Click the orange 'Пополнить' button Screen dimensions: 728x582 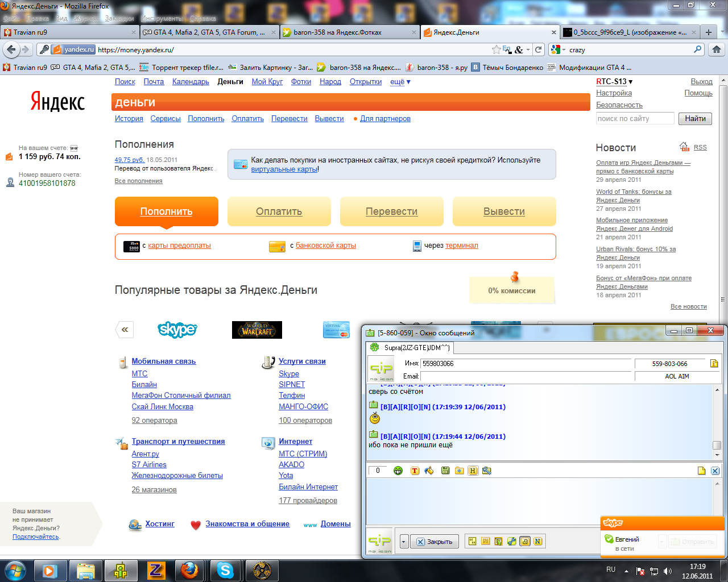coord(167,211)
